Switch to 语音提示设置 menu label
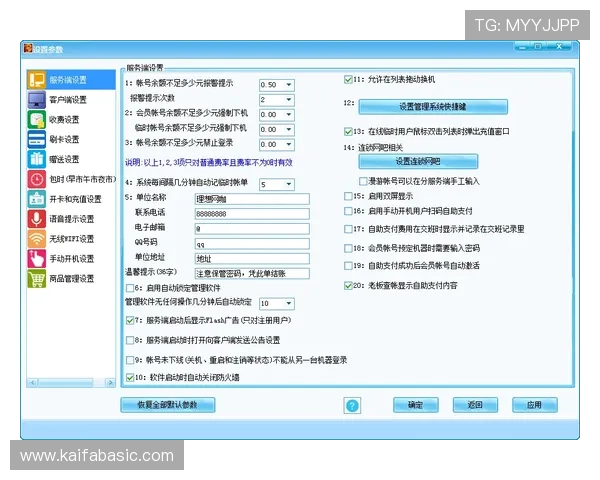This screenshot has height=480, width=600. tap(72, 219)
